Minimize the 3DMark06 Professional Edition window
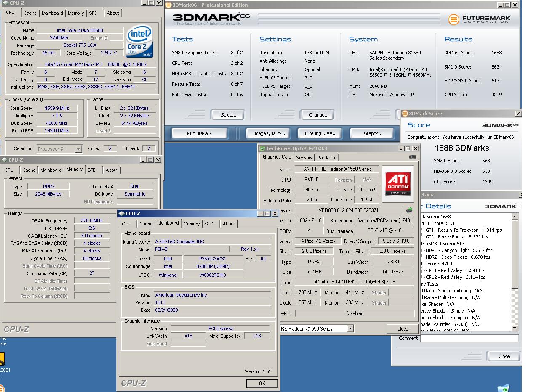 point(500,5)
